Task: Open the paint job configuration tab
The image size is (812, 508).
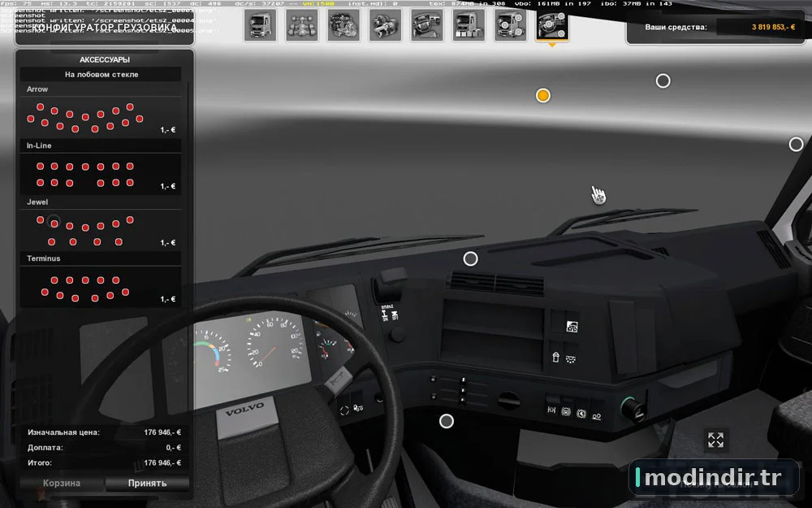Action: pos(469,25)
